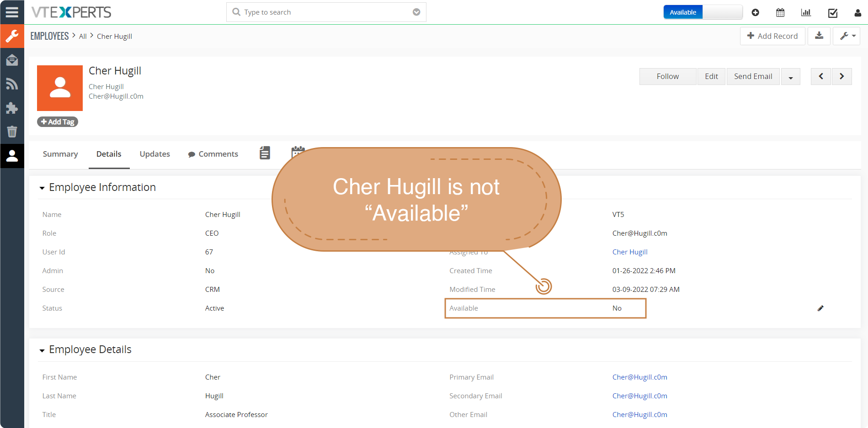Open the module wrench settings dropdown

point(847,36)
